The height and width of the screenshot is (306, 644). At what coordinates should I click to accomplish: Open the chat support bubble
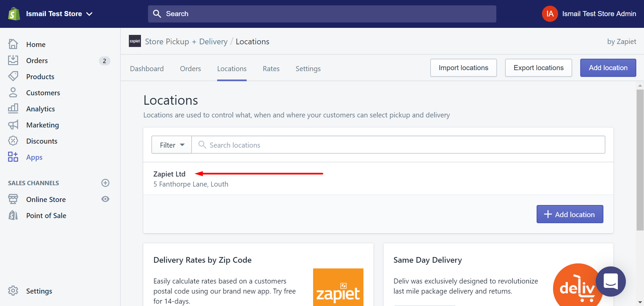point(611,281)
